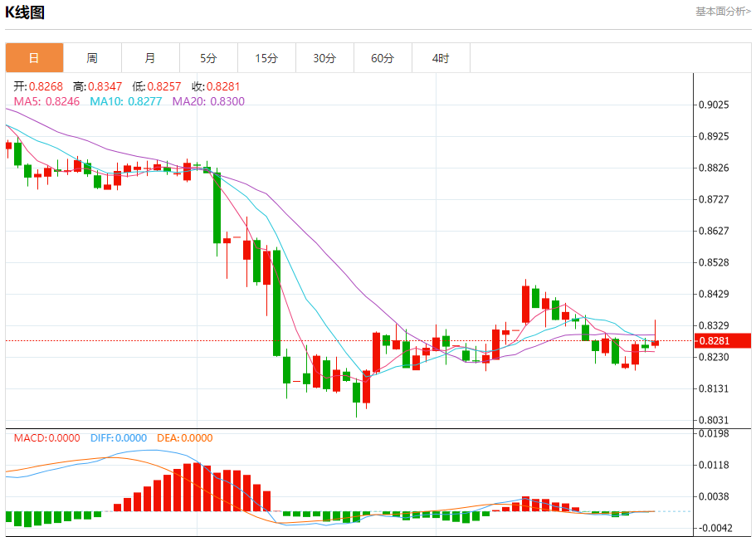Click the 0.8727 price axis label

coord(714,199)
